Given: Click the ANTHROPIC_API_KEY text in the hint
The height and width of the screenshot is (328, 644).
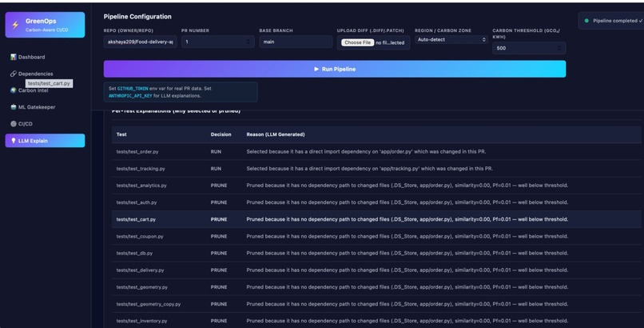Looking at the screenshot, I should tap(130, 96).
